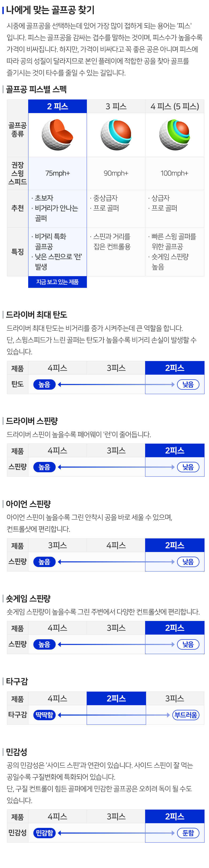Screen dimensions: 209x868
Task: Click the '나에게 맞는 골프공 찾기' page heading
Action: click(50, 10)
